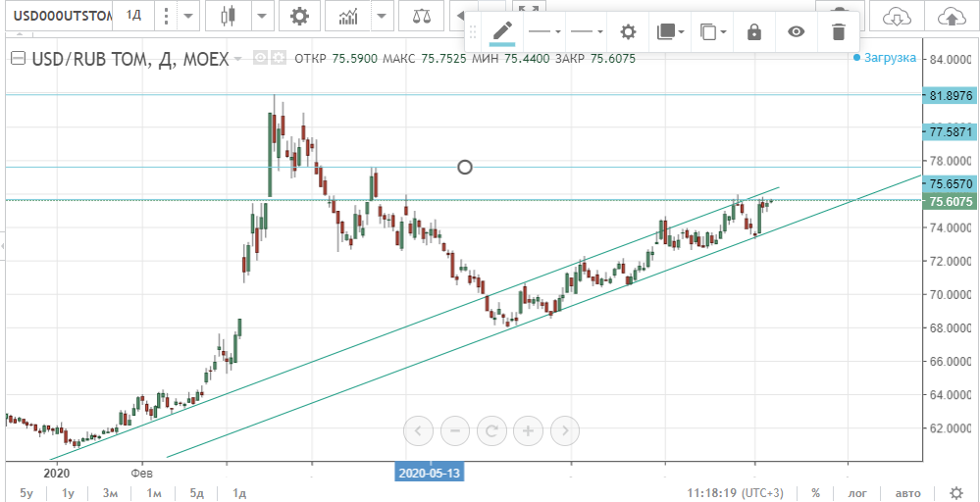Viewport: 980px width, 502px height.
Task: Select the 1м time range
Action: [x=154, y=493]
